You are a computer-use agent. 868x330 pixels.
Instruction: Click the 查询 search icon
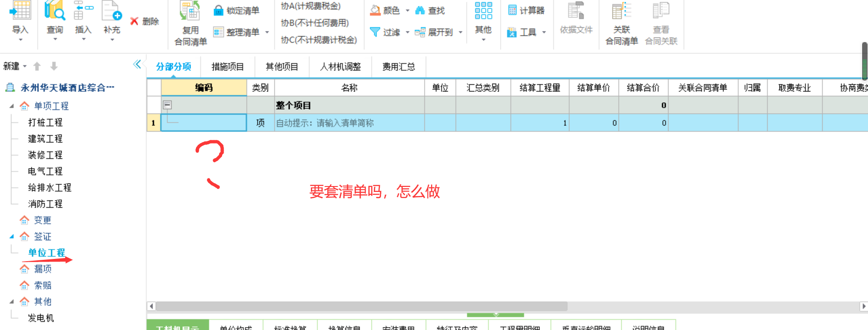pyautogui.click(x=55, y=10)
